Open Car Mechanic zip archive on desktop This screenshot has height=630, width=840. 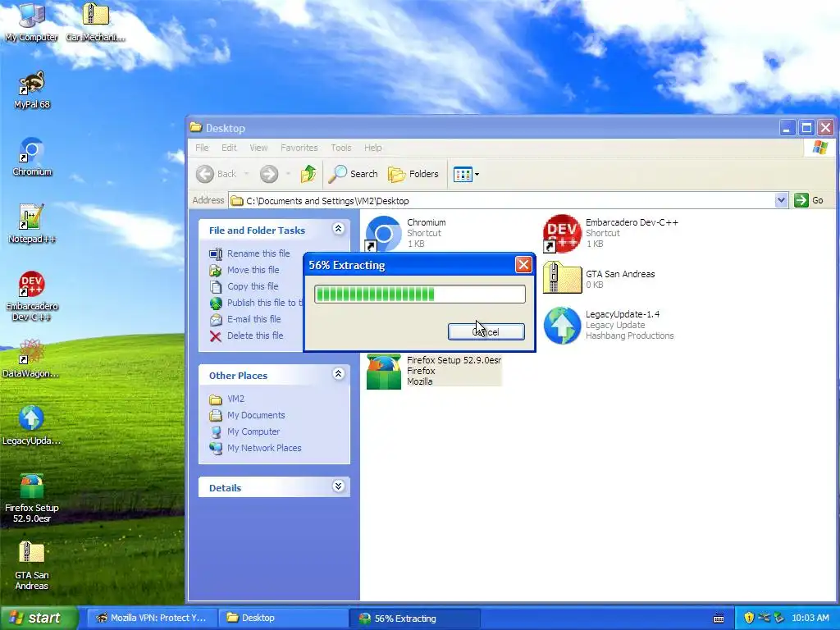(96, 21)
